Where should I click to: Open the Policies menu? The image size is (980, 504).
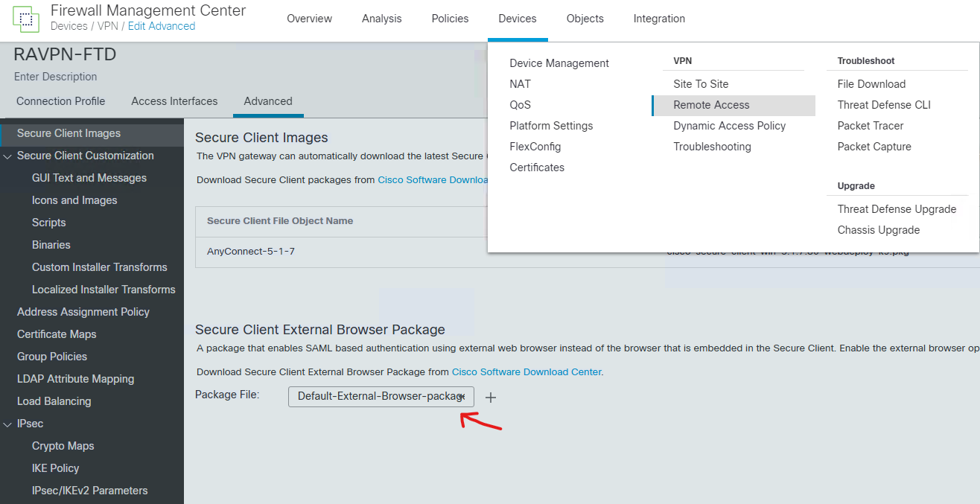tap(451, 19)
